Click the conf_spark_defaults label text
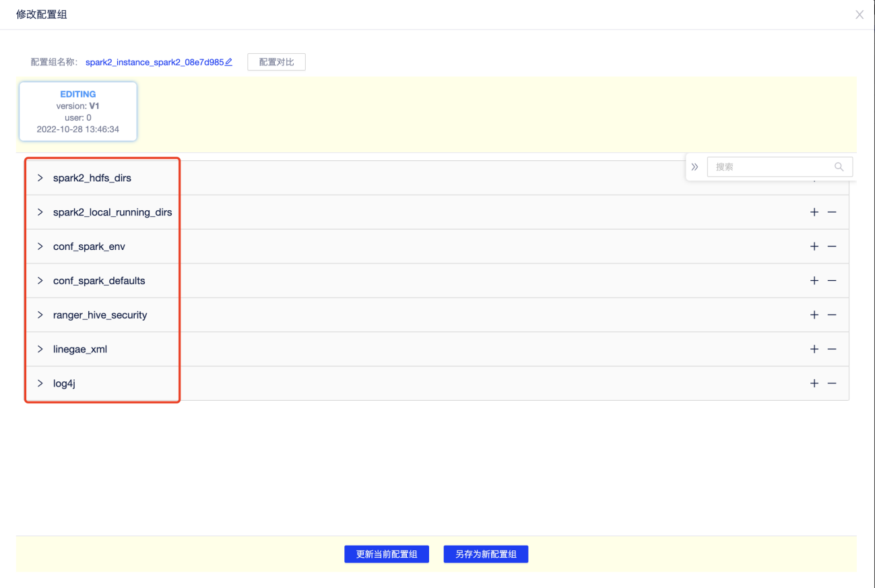The image size is (875, 588). click(99, 281)
